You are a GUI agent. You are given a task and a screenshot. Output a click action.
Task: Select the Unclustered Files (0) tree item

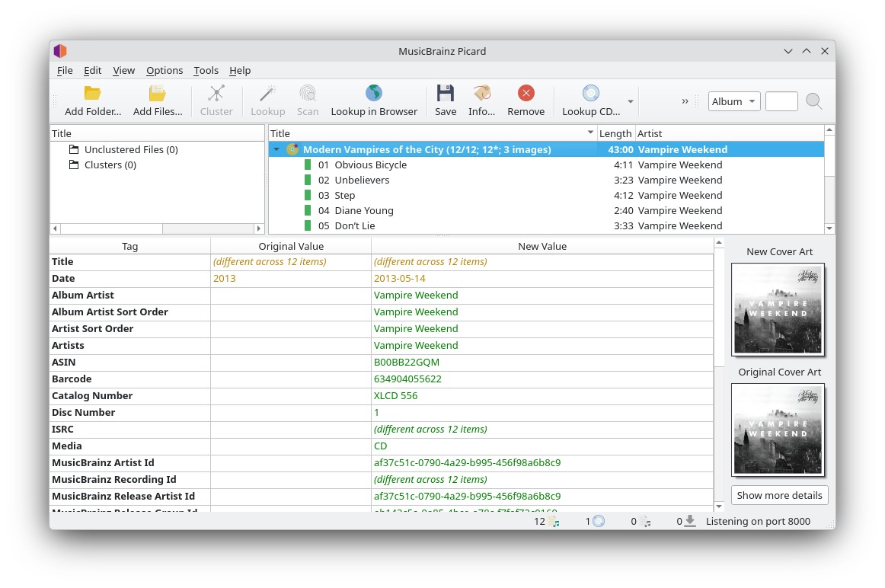click(131, 149)
